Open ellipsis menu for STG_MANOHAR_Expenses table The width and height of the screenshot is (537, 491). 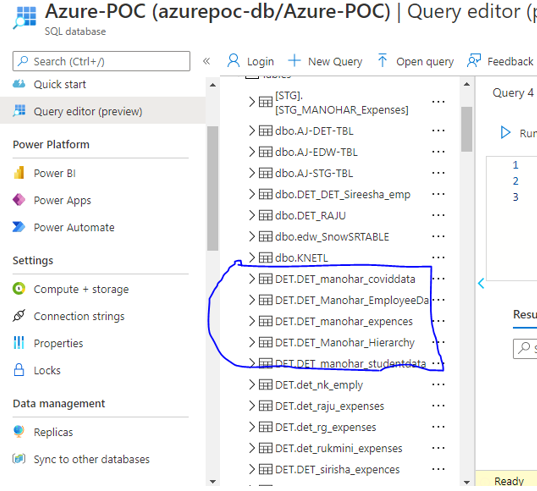click(438, 102)
